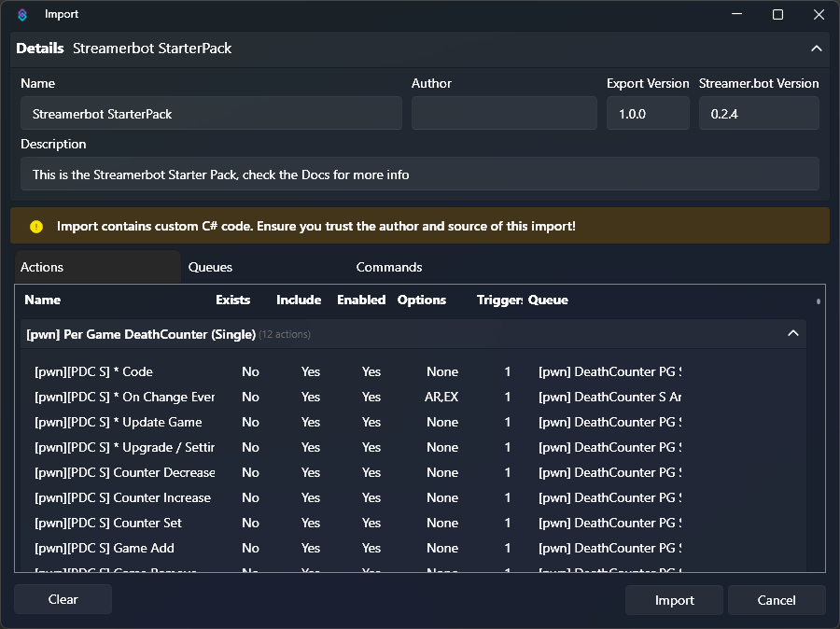This screenshot has height=629, width=840.
Task: Cancel the import dialog
Action: tap(776, 600)
